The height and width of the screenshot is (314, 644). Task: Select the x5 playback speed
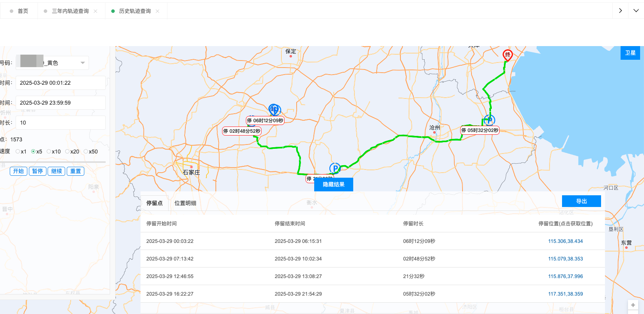pyautogui.click(x=37, y=152)
